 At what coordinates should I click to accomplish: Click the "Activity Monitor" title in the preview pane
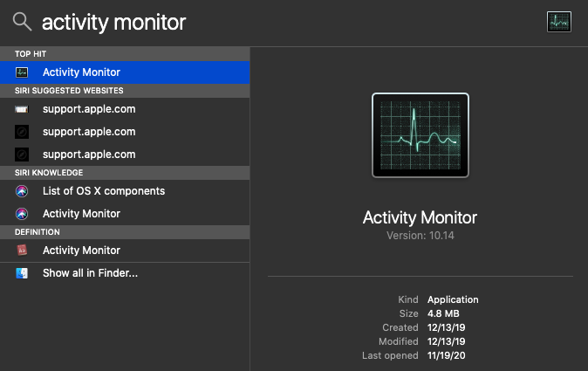point(420,217)
